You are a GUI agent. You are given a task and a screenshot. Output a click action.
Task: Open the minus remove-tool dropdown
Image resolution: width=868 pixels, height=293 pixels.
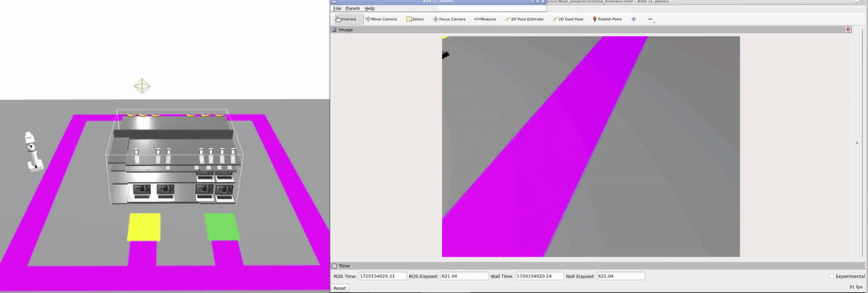click(x=650, y=19)
